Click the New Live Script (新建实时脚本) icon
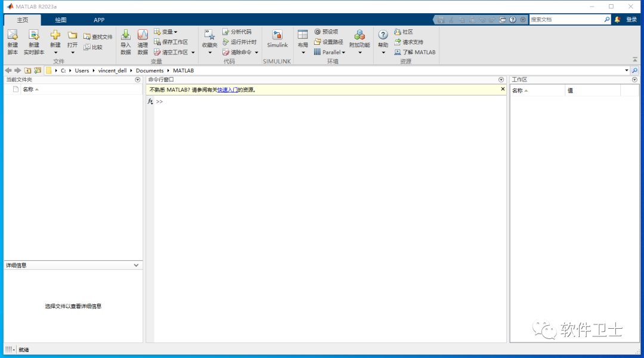This screenshot has width=644, height=358. pyautogui.click(x=33, y=36)
